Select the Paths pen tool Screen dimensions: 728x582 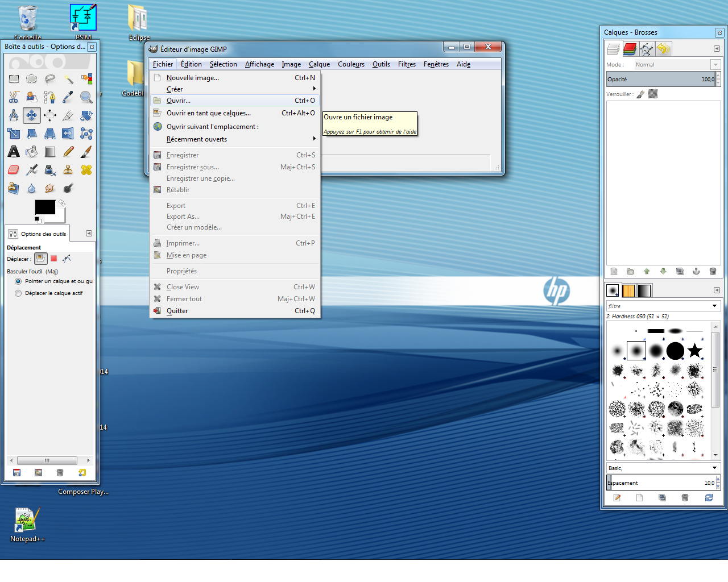[x=50, y=97]
